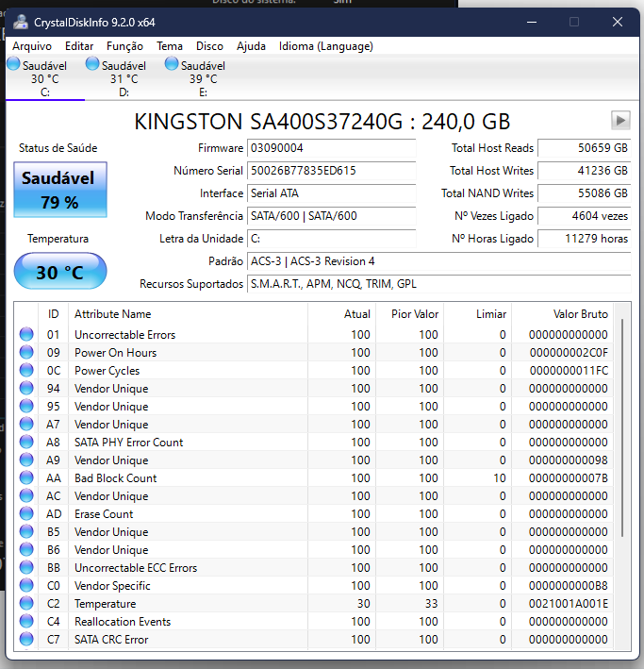Click the ID column header
This screenshot has width=644, height=669.
54,314
